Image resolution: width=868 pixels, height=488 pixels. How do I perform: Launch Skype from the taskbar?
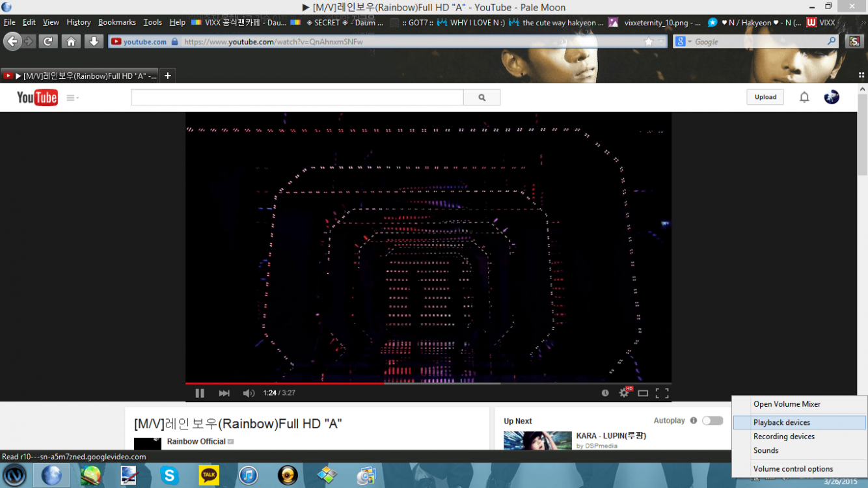pos(169,475)
